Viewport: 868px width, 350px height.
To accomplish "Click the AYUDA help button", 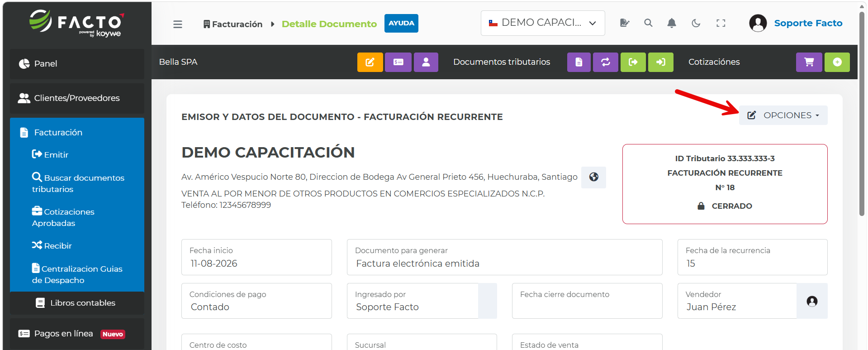I will pos(401,23).
